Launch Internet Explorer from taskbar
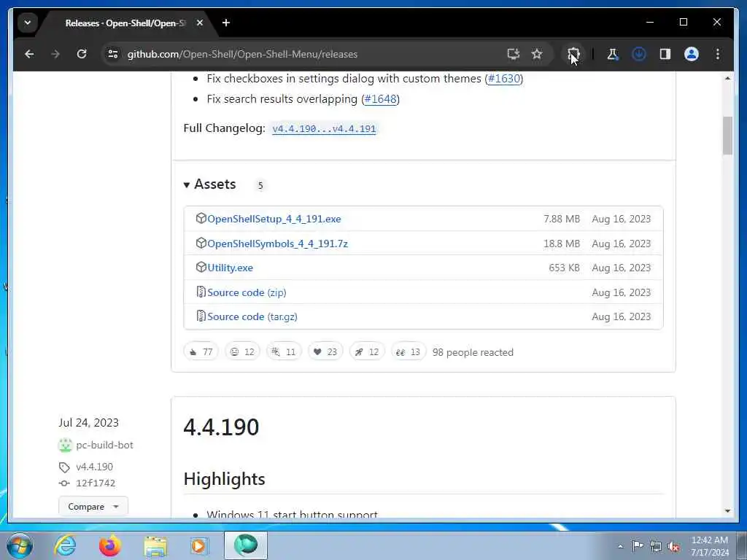 point(65,545)
